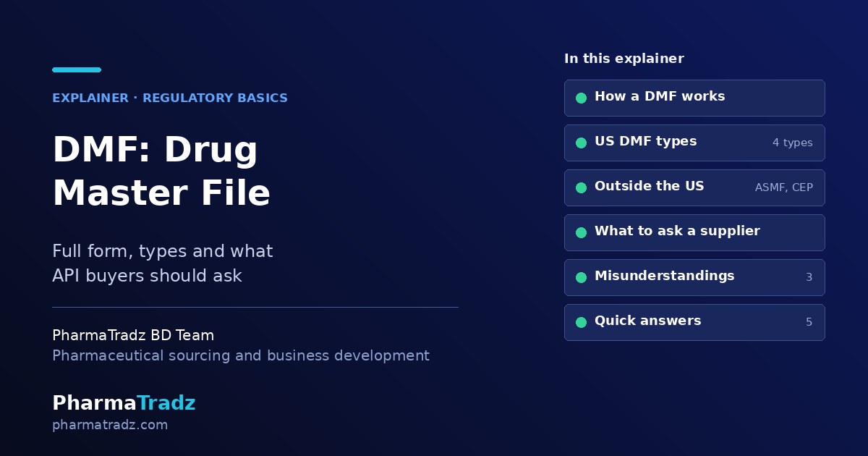Open the 'How a DMF works' item
The height and width of the screenshot is (456, 868).
[694, 98]
